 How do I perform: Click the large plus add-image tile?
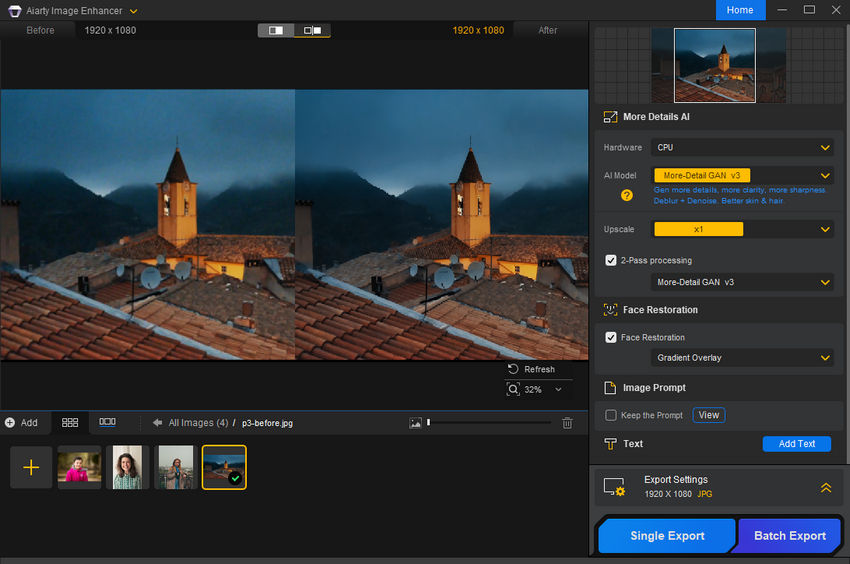(31, 467)
